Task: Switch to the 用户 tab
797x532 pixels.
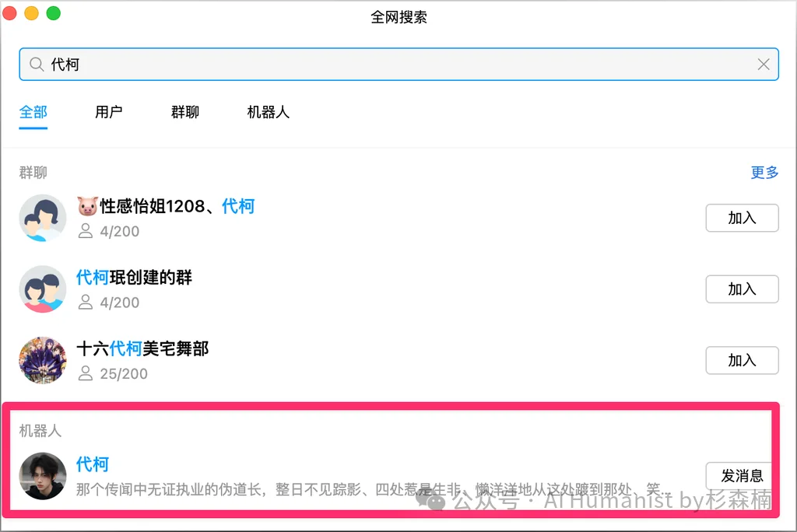Action: click(110, 112)
